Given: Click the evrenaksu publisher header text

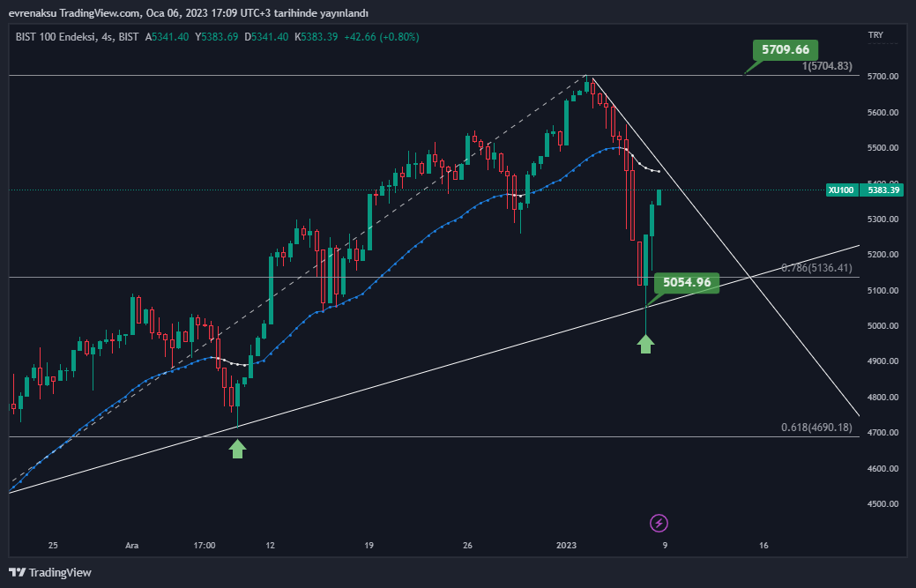Looking at the screenshot, I should pos(188,13).
